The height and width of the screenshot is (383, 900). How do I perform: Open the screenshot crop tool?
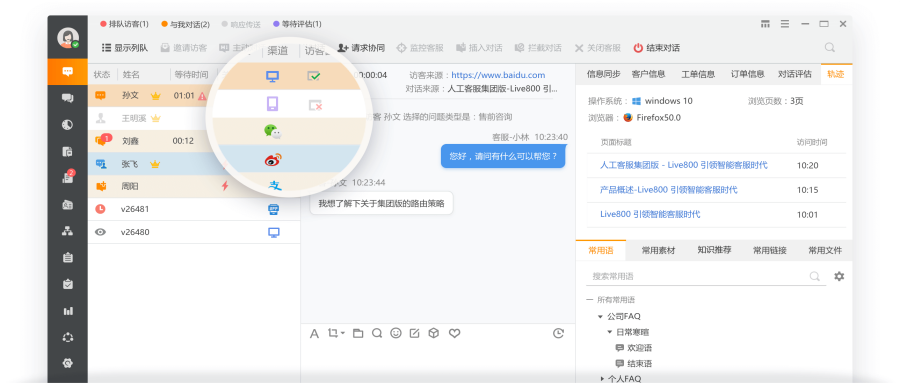click(333, 333)
